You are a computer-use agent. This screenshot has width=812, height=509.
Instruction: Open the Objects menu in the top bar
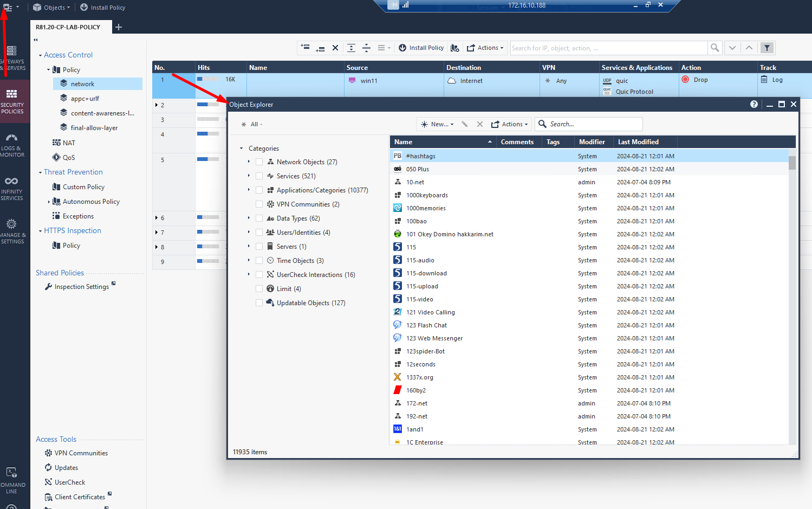[52, 8]
